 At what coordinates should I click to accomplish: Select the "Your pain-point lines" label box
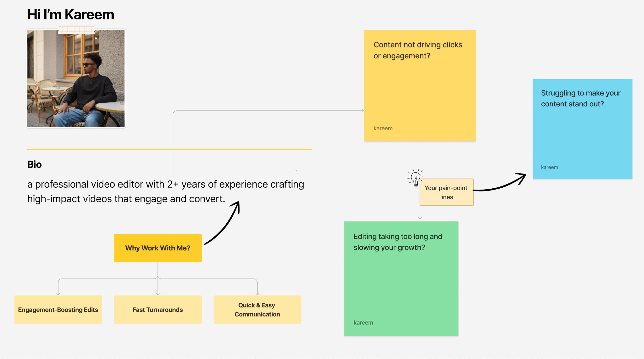[446, 192]
